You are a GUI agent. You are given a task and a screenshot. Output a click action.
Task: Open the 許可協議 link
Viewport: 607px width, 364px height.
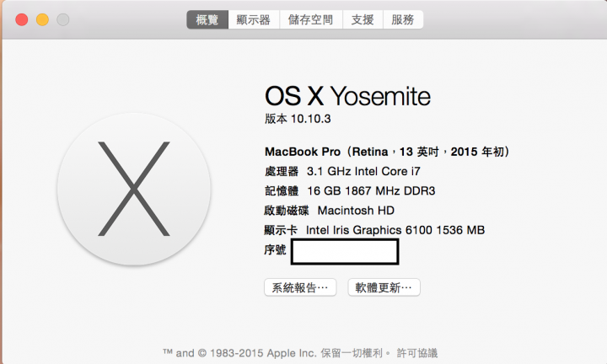(417, 353)
